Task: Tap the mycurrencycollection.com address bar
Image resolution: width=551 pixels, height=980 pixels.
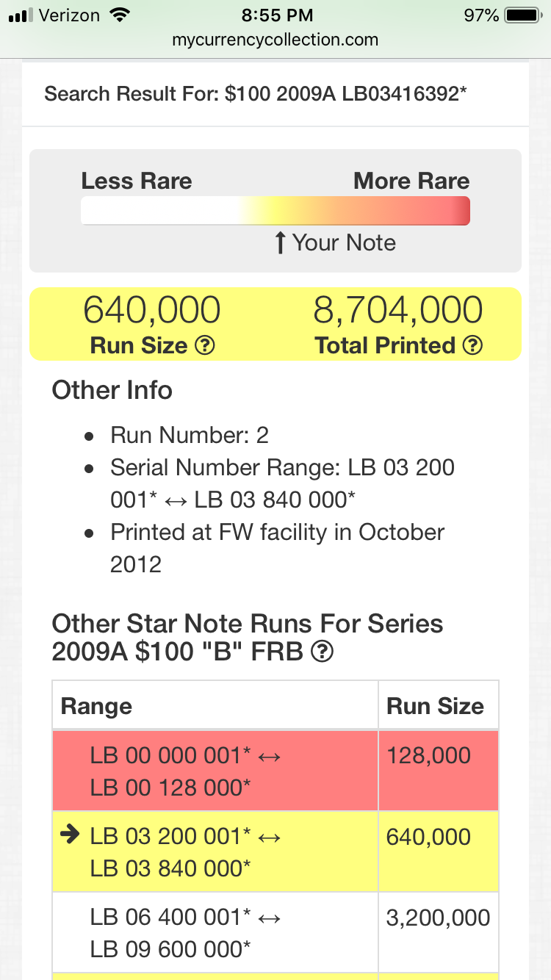Action: pos(275,40)
